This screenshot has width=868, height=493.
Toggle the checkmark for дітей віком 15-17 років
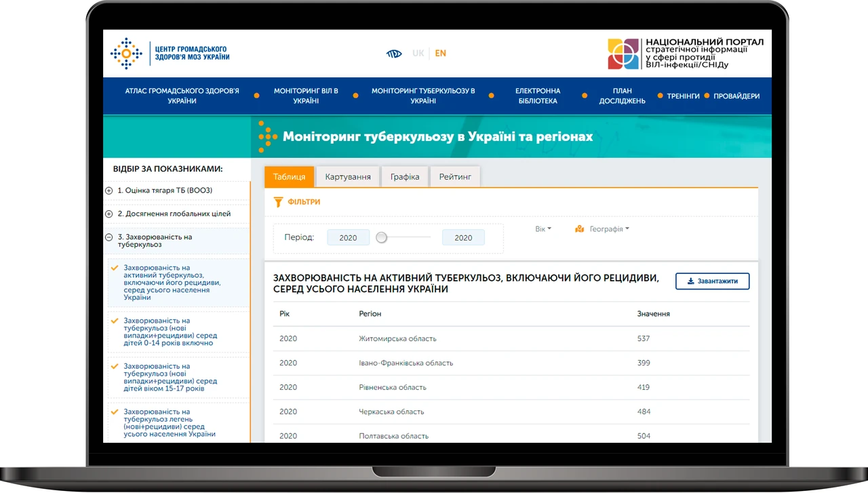click(114, 366)
